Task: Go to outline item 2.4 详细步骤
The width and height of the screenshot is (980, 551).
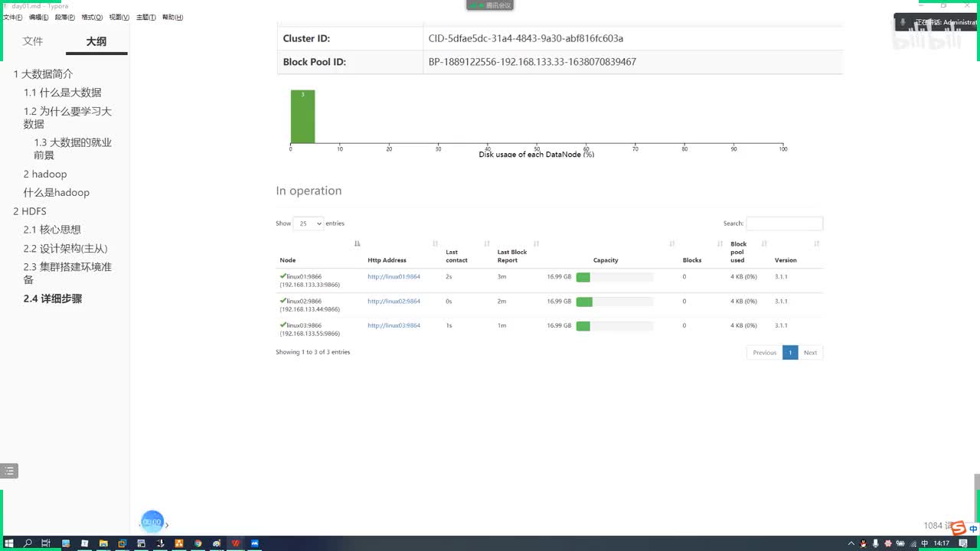Action: point(53,298)
